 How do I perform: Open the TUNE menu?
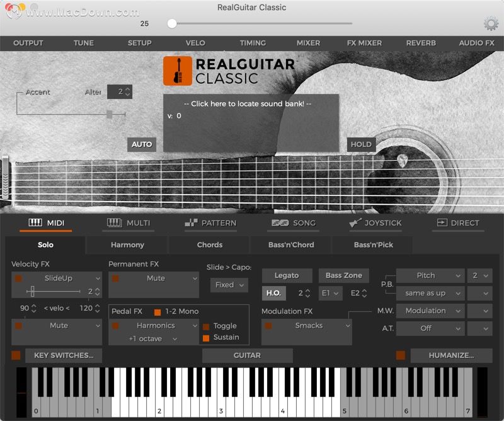tap(84, 43)
